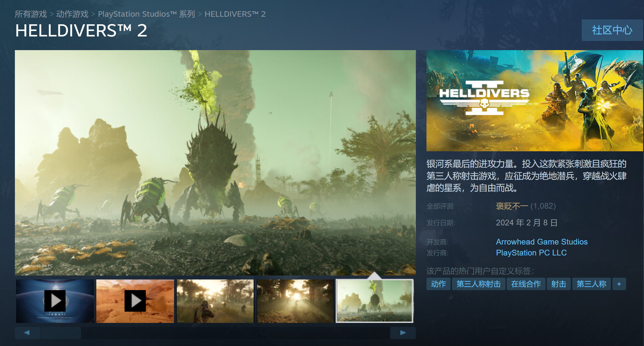Select the highlighted green bug screenshot thumbnail

(375, 301)
